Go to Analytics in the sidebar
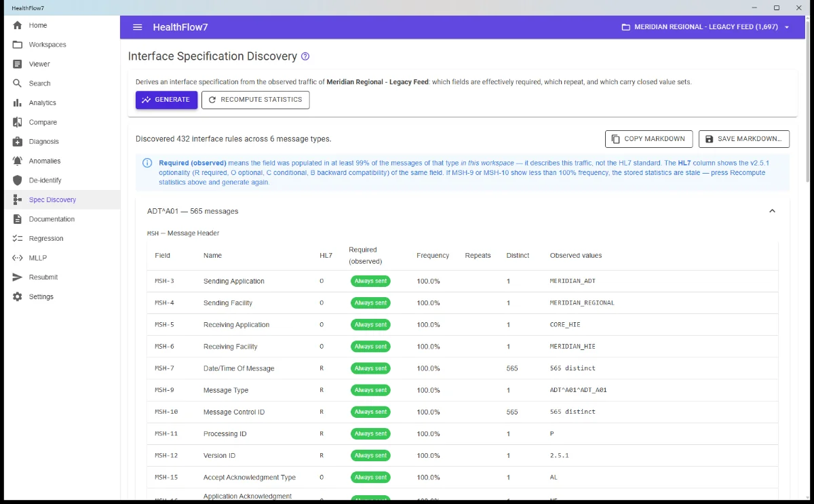 [x=60, y=103]
